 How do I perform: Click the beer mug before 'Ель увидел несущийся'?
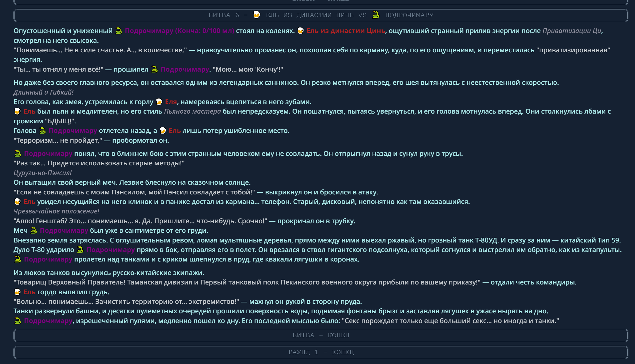(17, 202)
